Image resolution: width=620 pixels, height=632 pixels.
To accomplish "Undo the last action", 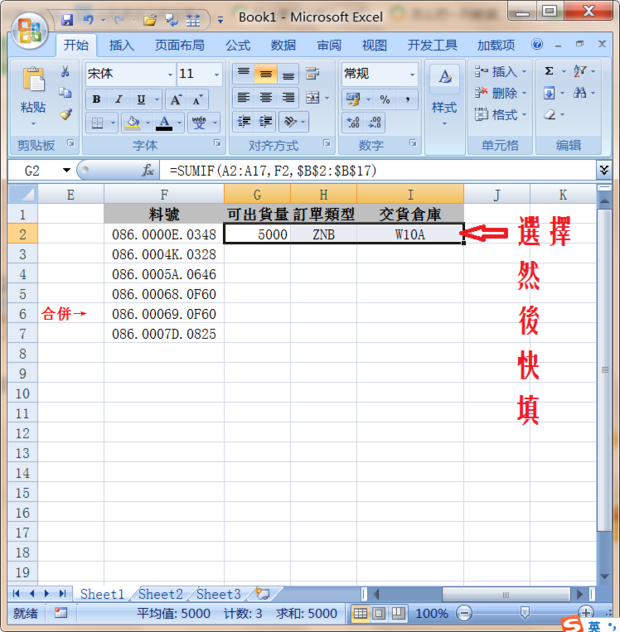I will pos(88,19).
